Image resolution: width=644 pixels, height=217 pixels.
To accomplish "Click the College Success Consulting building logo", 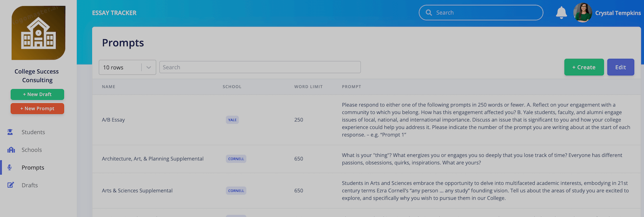I will pos(39,33).
